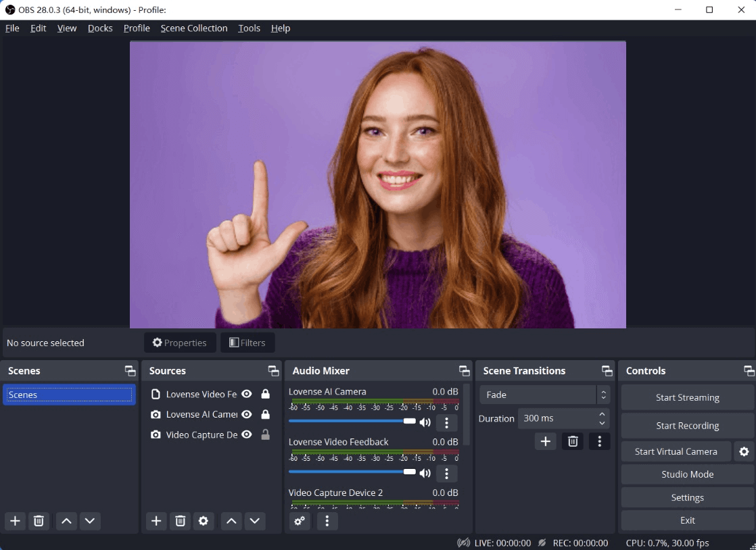Delete scene transition with trash icon

coord(573,441)
